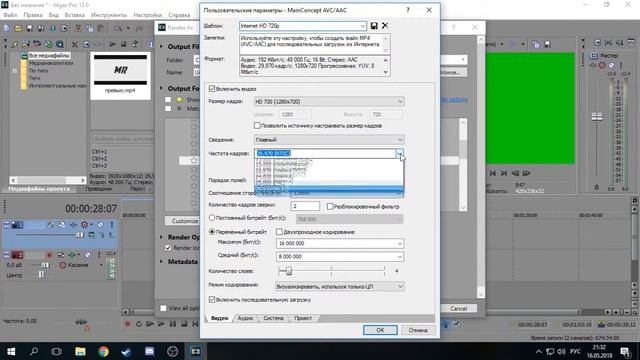The height and width of the screenshot is (360, 640).
Task: Click the Remove media X icon in Project Media toolbar
Action: 74,44
